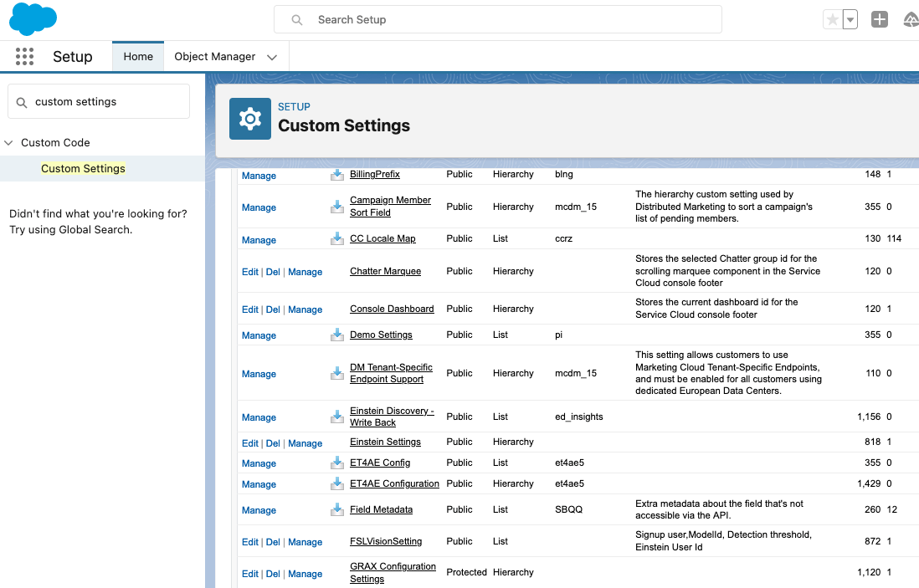919x588 pixels.
Task: Click the favorites star icon
Action: pos(832,20)
